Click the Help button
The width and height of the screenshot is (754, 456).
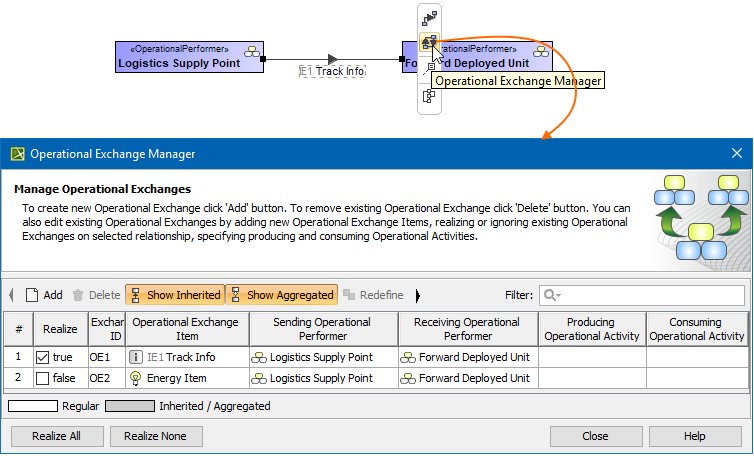point(695,436)
